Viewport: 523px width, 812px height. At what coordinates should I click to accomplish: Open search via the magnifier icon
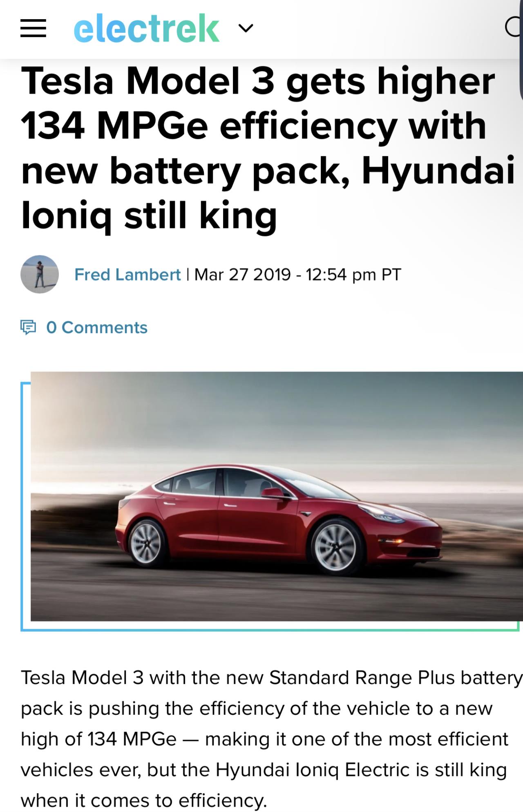[x=514, y=28]
